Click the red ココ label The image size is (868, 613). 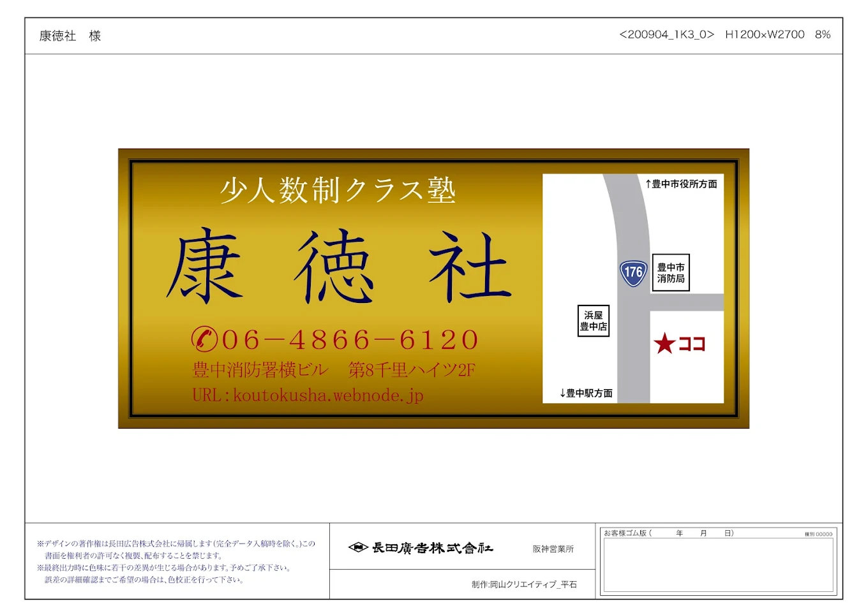pos(691,344)
